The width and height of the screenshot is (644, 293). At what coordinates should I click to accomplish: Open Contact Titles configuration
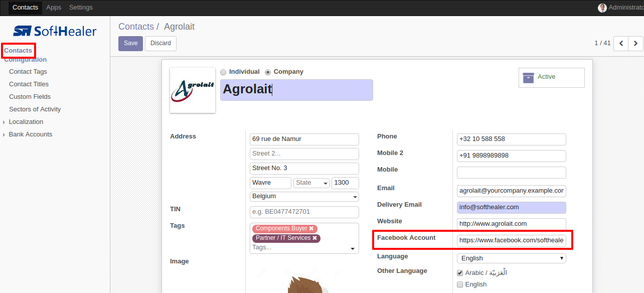(x=29, y=84)
